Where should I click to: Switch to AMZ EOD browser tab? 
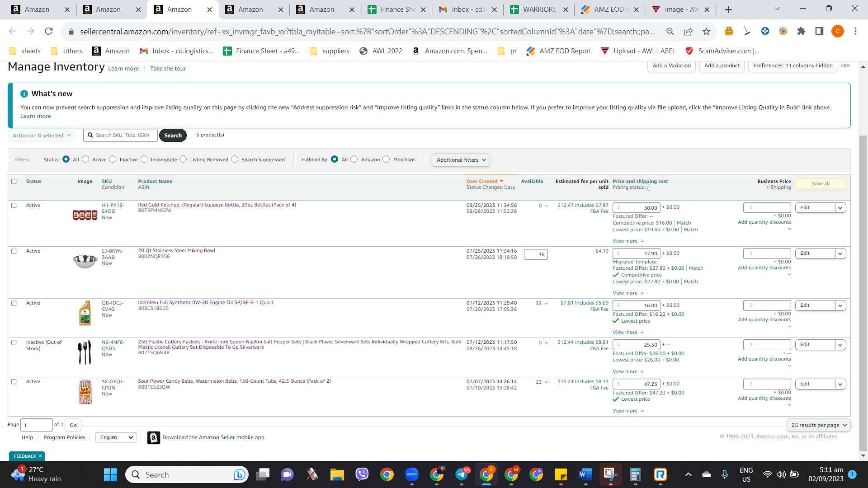point(610,9)
